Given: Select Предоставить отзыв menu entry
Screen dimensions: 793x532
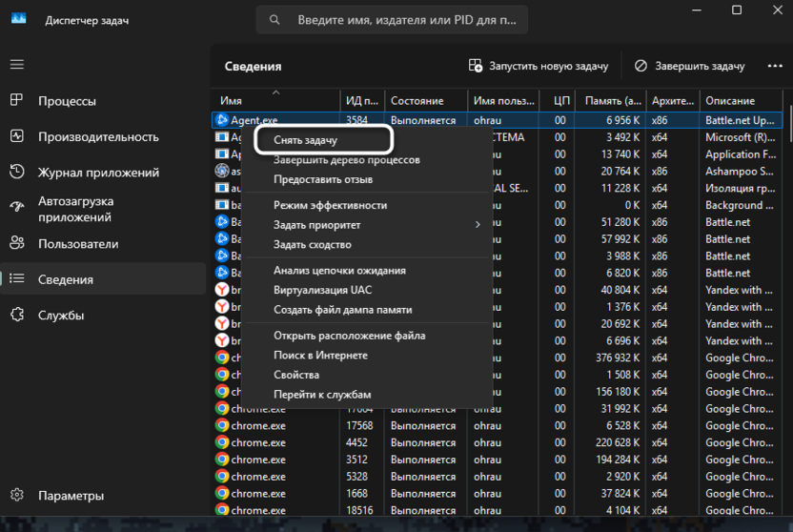Looking at the screenshot, I should pyautogui.click(x=323, y=179).
